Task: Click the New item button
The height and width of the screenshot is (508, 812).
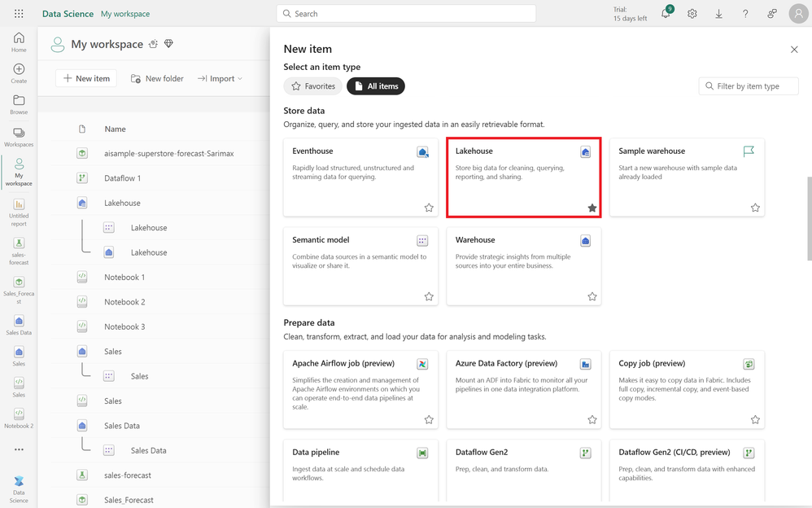Action: click(86, 78)
